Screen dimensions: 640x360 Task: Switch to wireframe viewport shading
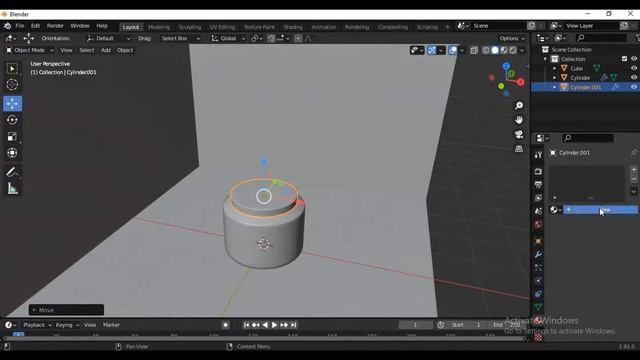tap(486, 51)
